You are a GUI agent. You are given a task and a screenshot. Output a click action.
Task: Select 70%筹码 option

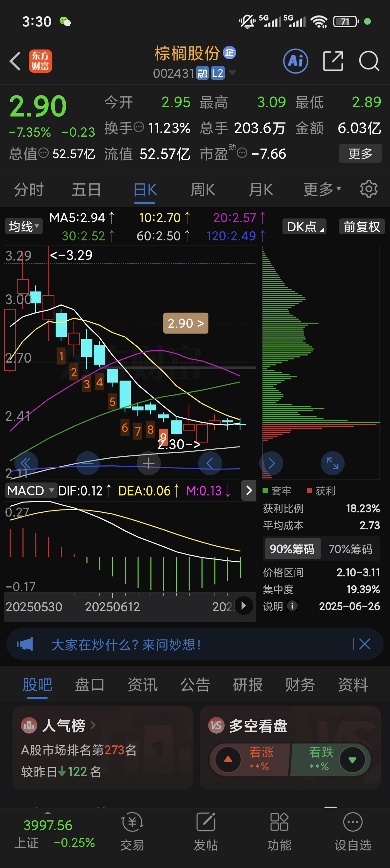(350, 549)
